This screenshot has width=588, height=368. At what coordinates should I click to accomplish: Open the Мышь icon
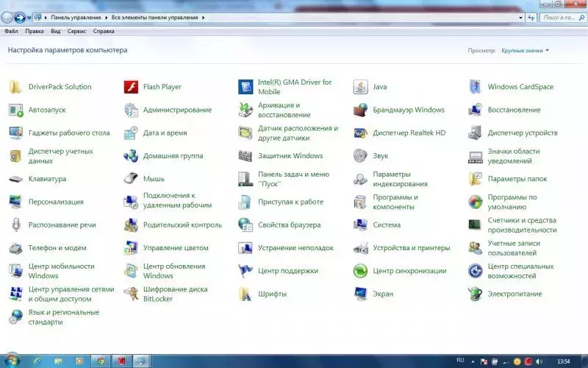click(x=131, y=179)
